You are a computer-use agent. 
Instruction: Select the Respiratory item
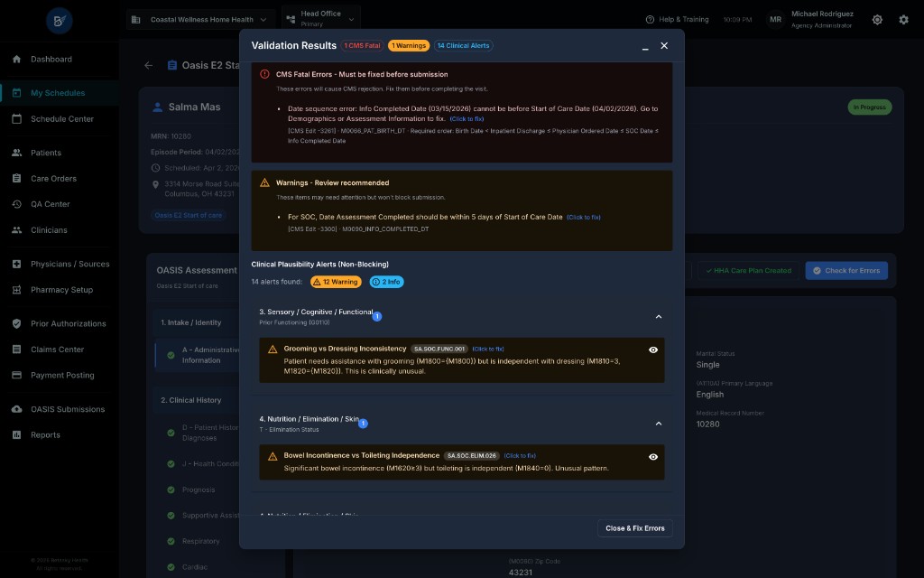[x=201, y=541]
